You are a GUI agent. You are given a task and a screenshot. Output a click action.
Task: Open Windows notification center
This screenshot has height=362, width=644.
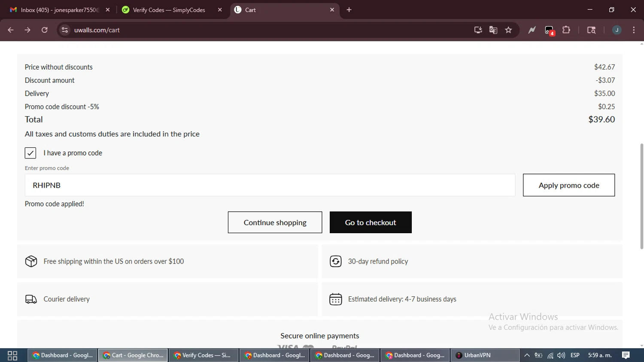pyautogui.click(x=626, y=356)
